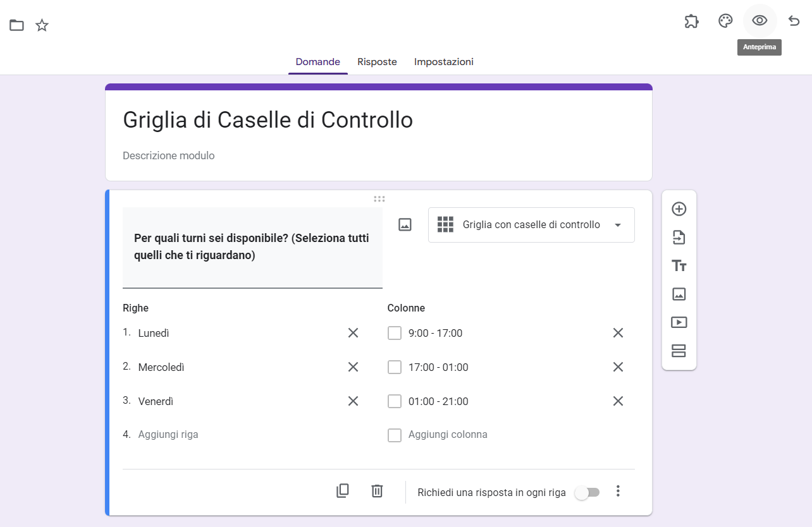
Task: Click the add-ons puzzle piece icon
Action: 691,21
